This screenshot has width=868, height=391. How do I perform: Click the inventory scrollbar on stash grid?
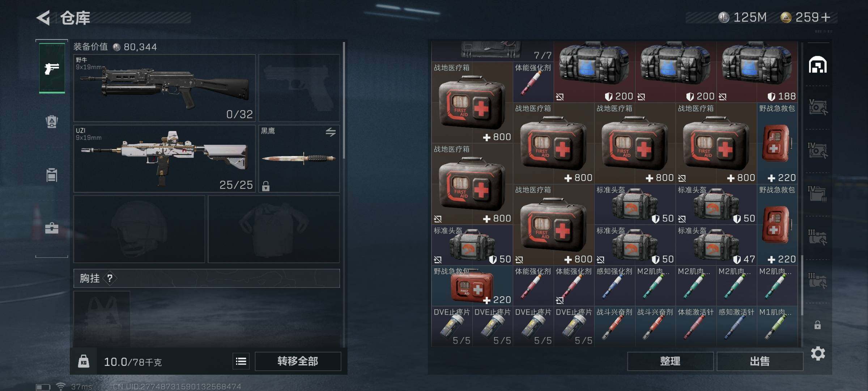[802, 285]
